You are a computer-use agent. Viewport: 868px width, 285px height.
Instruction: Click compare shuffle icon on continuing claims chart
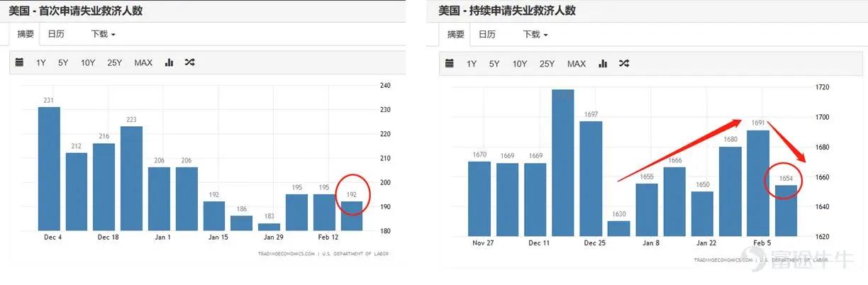point(623,64)
